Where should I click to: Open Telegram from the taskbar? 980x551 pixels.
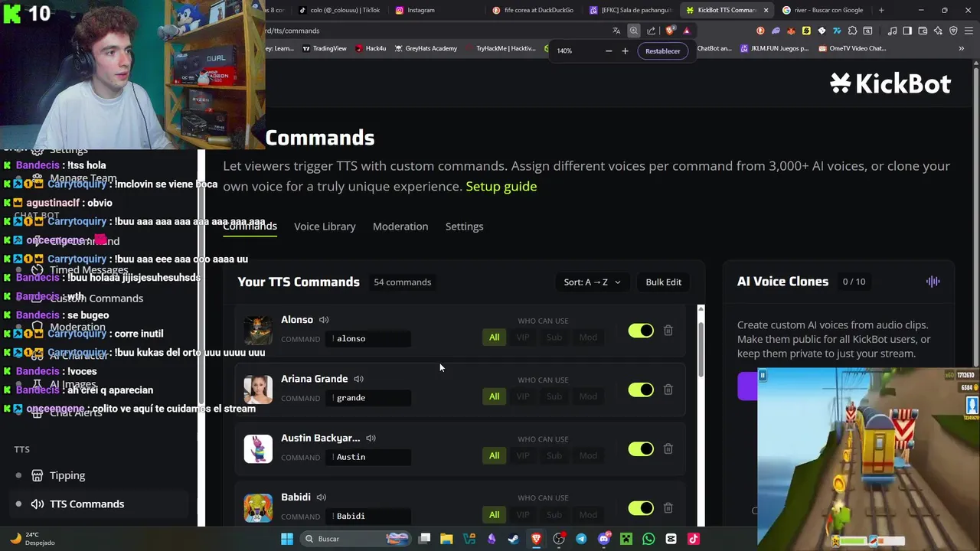581,539
